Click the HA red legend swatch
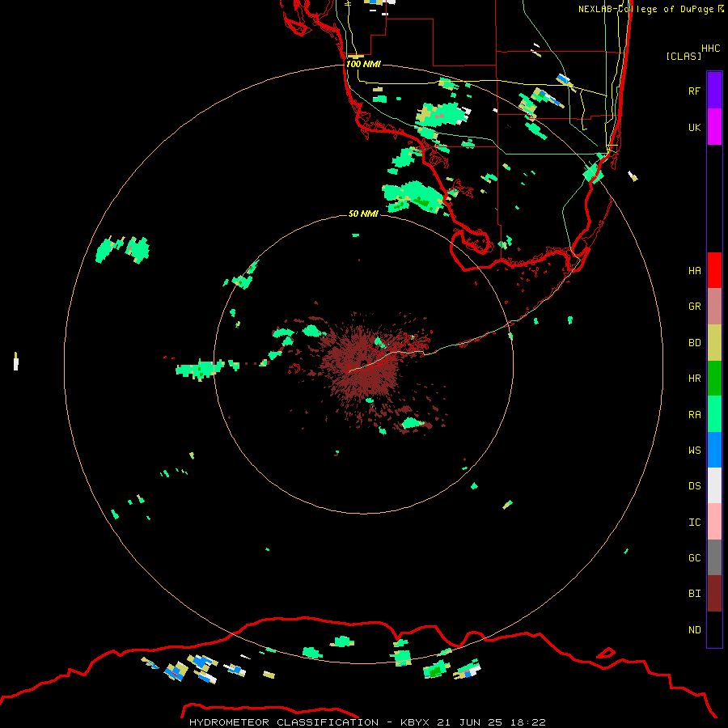Screen dimensions: 728x728 [x=714, y=270]
